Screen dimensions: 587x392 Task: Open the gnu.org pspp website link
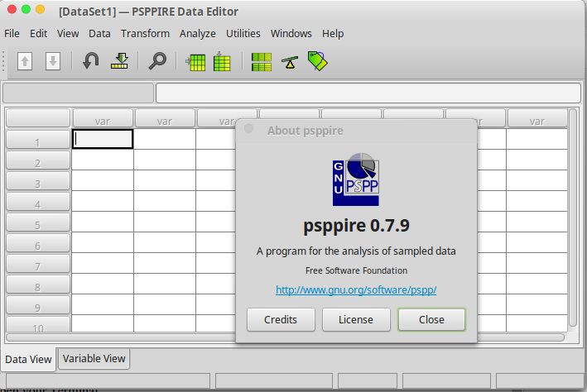coord(356,290)
